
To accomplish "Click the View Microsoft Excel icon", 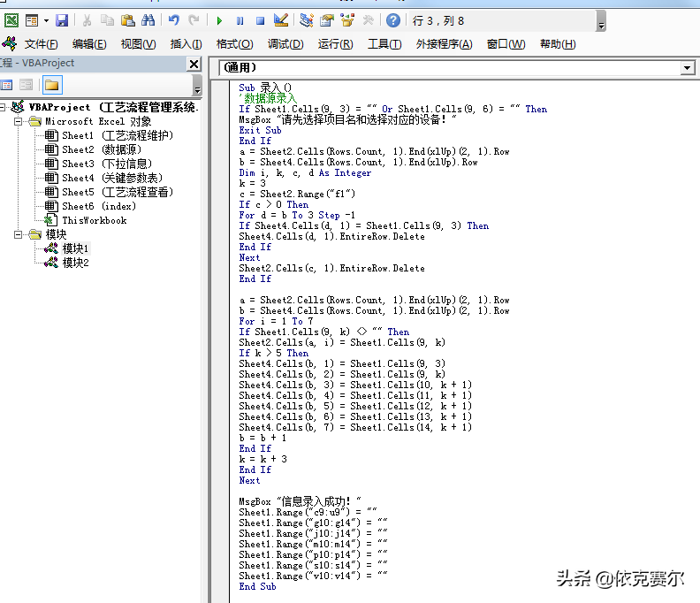I will [11, 20].
